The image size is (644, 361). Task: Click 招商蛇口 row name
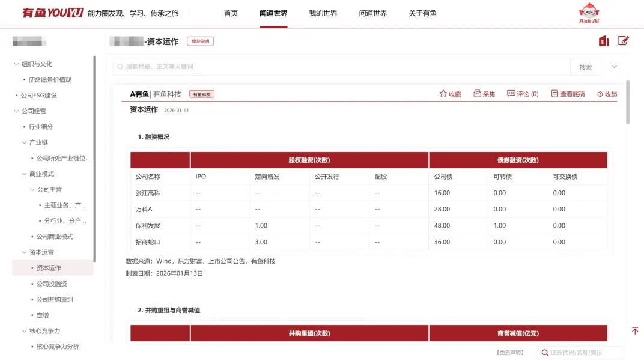click(x=148, y=242)
